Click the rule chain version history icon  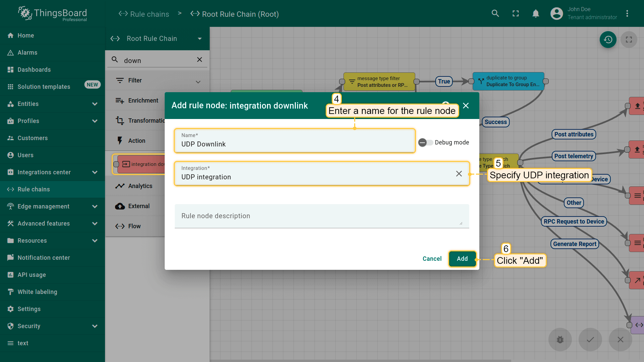click(608, 40)
